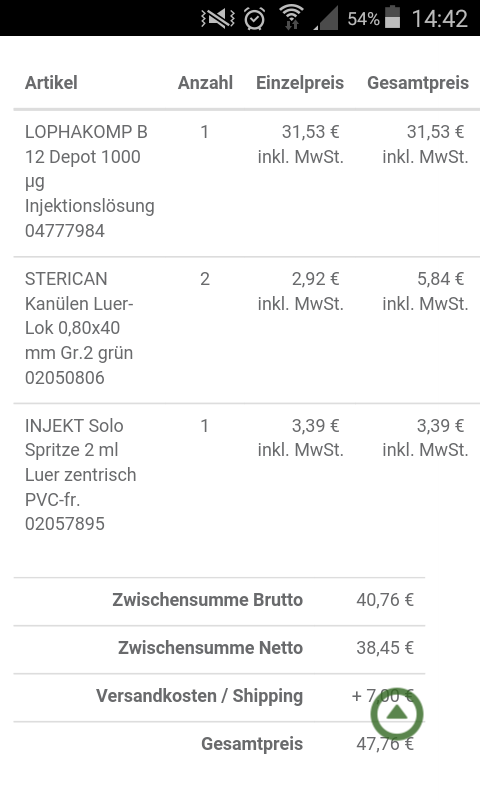This screenshot has width=480, height=800.
Task: Tap the Wi-Fi signal icon
Action: tap(292, 18)
